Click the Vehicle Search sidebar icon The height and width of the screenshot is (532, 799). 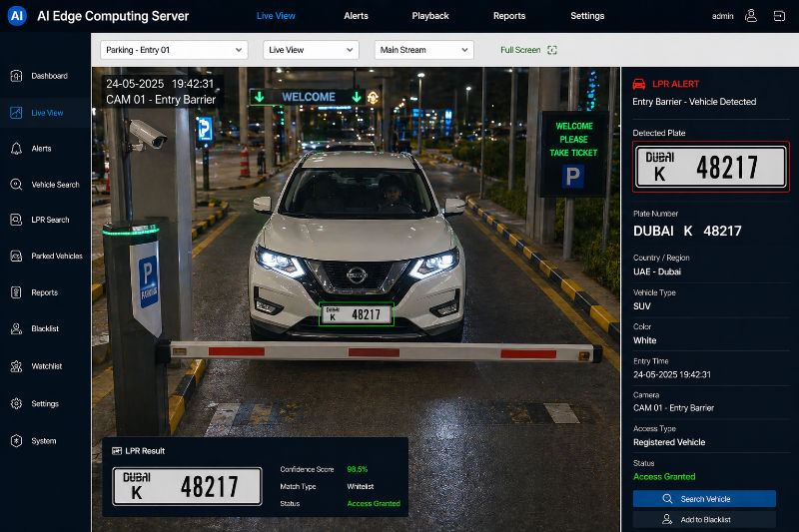tap(16, 185)
